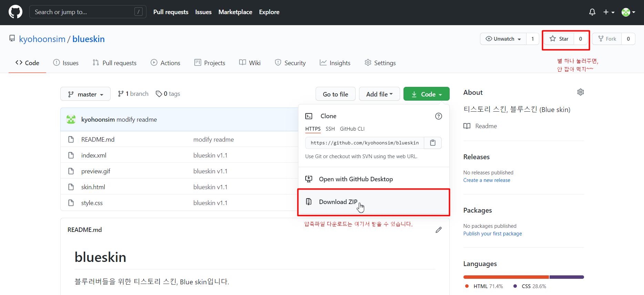Open kyohoonsim owner link
Viewport: 644px width, 295px height.
click(42, 39)
